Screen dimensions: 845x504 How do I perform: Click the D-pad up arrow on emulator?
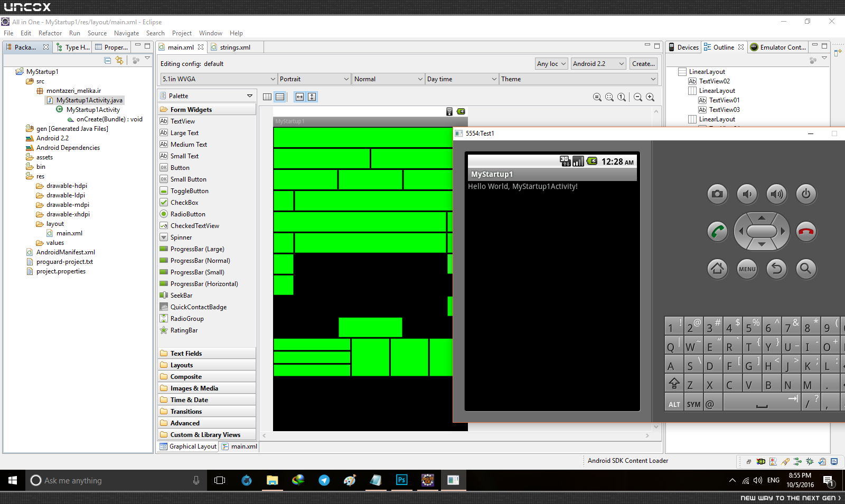pyautogui.click(x=762, y=217)
